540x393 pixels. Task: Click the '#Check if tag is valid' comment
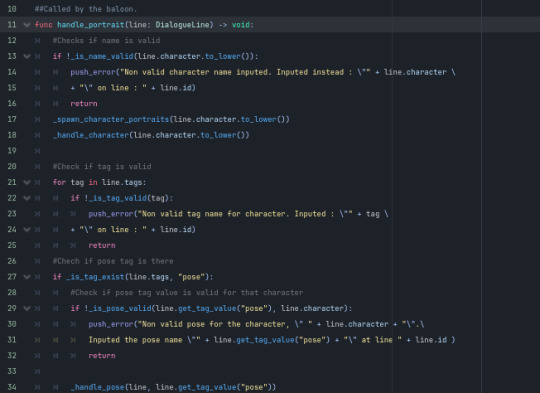[x=102, y=167]
